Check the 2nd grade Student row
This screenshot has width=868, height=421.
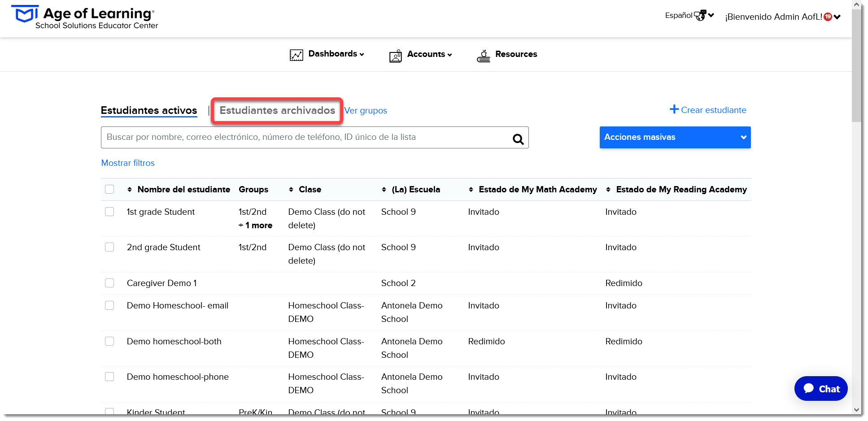(109, 247)
